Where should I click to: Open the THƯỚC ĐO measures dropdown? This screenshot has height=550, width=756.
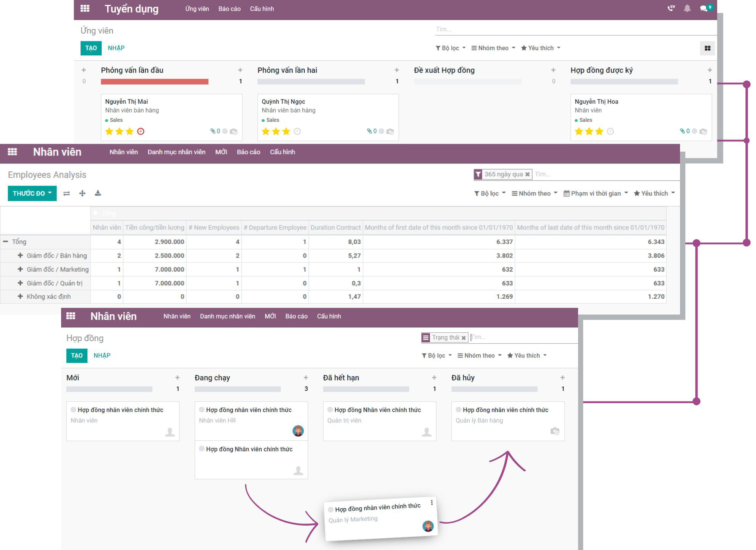tap(32, 193)
